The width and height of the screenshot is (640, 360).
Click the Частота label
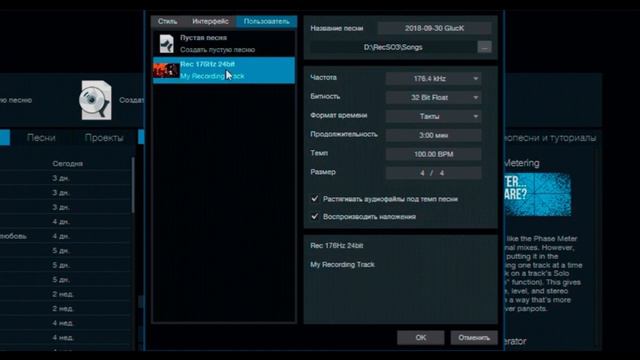click(323, 78)
